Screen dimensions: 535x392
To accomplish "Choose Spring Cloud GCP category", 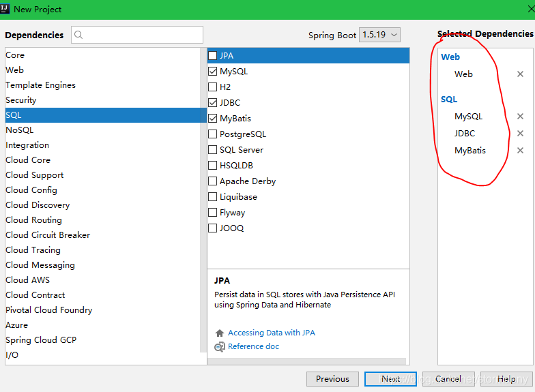I will click(102, 340).
